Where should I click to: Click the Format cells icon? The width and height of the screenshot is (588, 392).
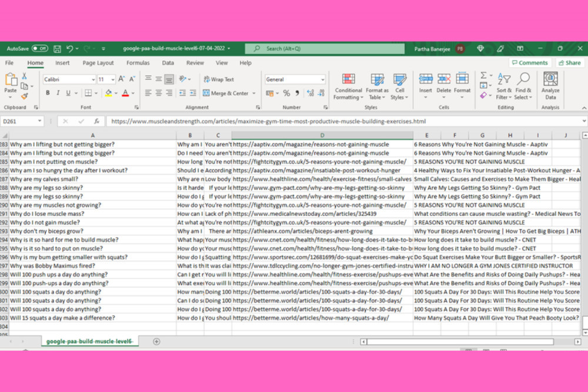coord(462,79)
